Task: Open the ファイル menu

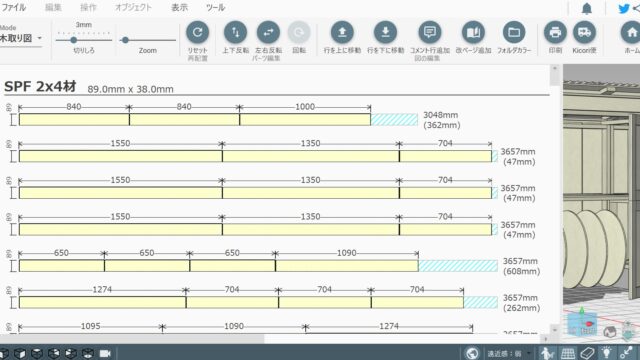Action: coord(13,7)
